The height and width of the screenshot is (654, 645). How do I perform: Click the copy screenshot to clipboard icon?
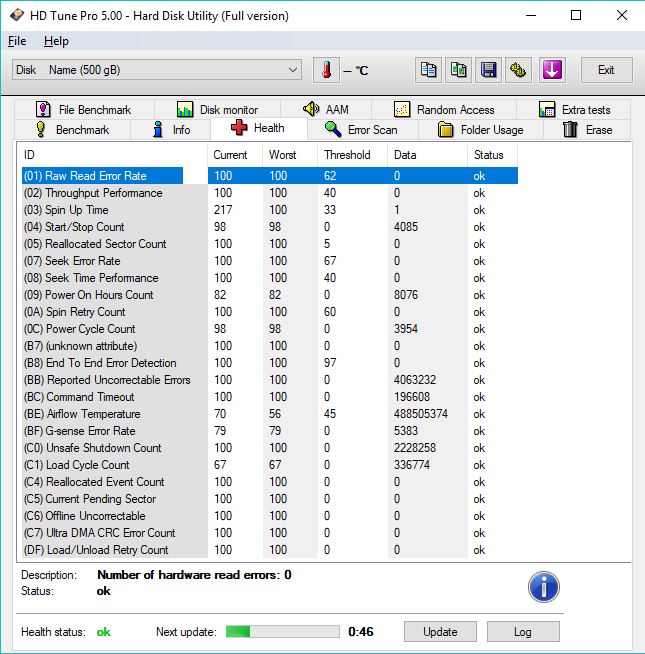[x=459, y=70]
